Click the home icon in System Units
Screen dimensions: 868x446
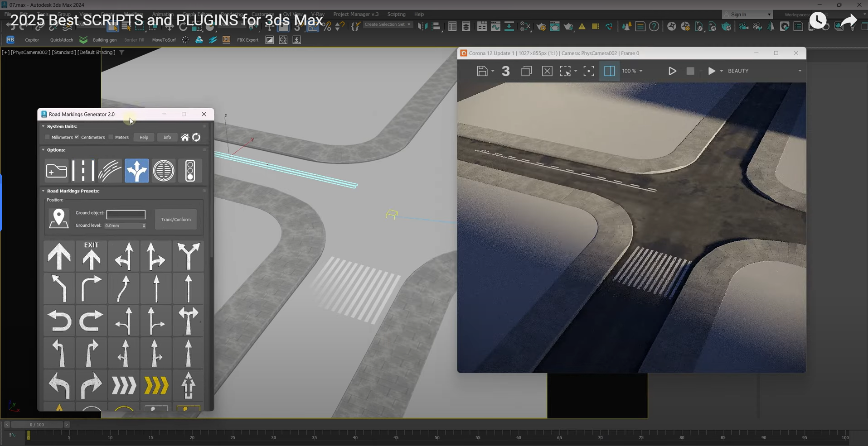185,137
